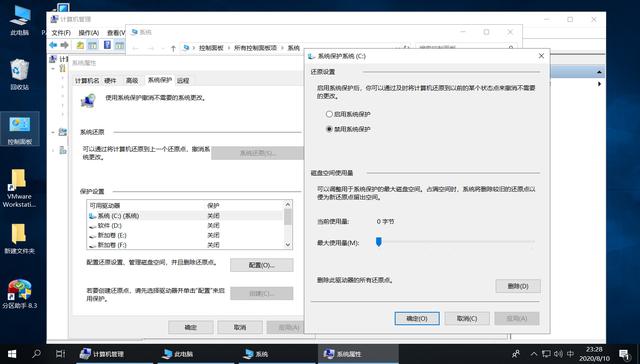Click the People icon in system tray
The height and width of the screenshot is (364, 640).
pos(516,354)
